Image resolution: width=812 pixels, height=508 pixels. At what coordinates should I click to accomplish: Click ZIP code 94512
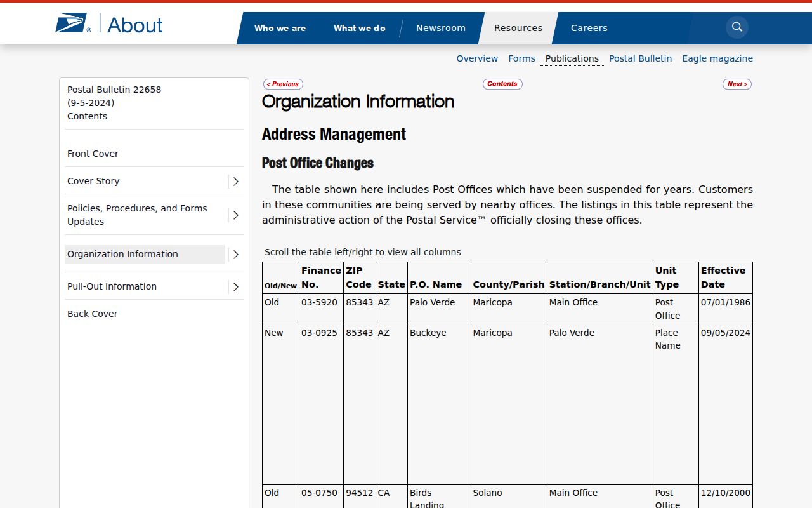[359, 493]
